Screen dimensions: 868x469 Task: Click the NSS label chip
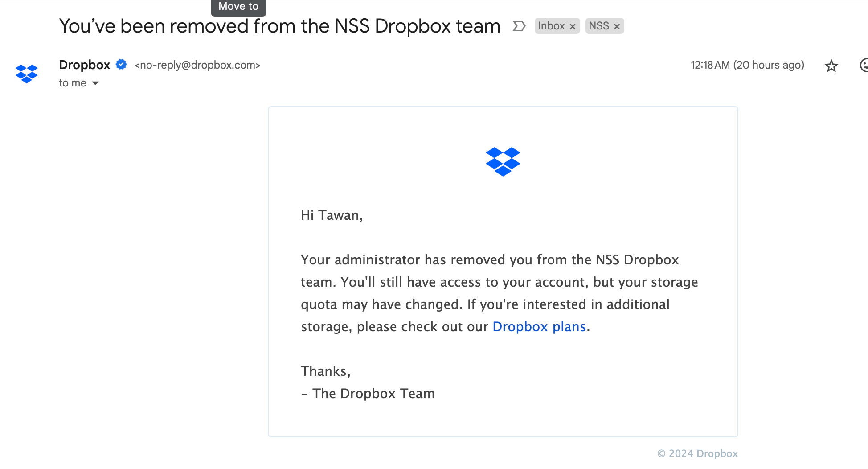tap(599, 26)
